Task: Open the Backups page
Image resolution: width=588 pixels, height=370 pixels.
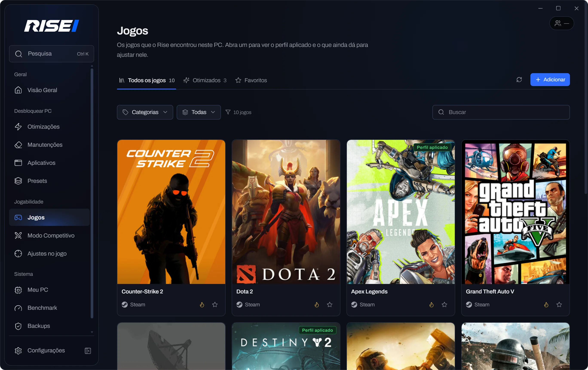Action: [x=49, y=326]
